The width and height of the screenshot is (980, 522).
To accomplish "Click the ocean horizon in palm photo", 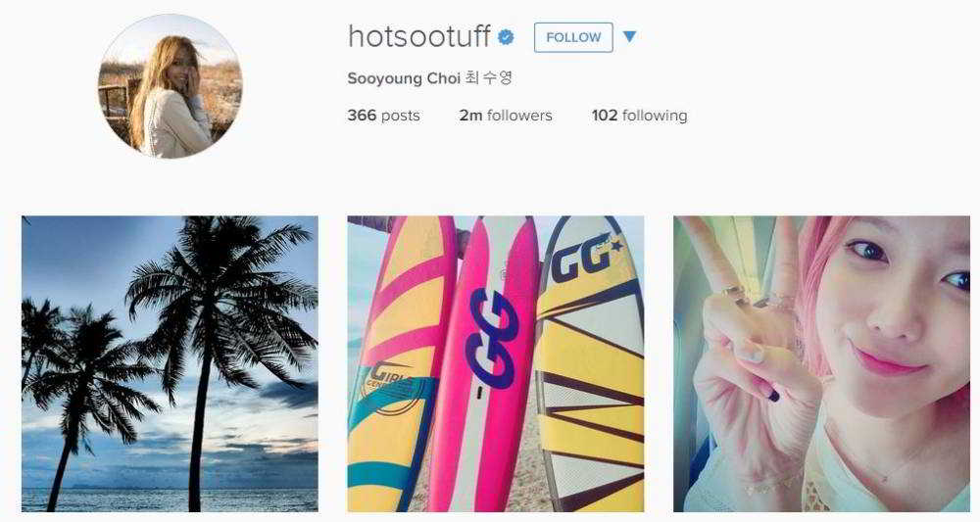I will coord(170,489).
